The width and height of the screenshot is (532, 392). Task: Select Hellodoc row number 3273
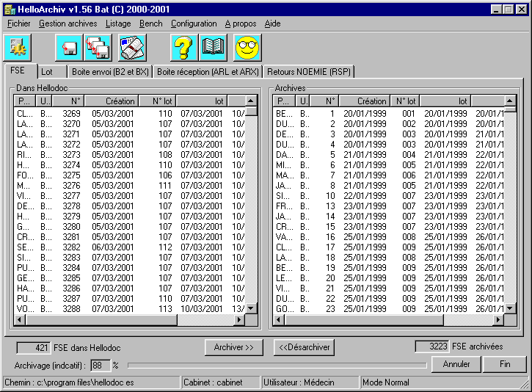click(130, 155)
